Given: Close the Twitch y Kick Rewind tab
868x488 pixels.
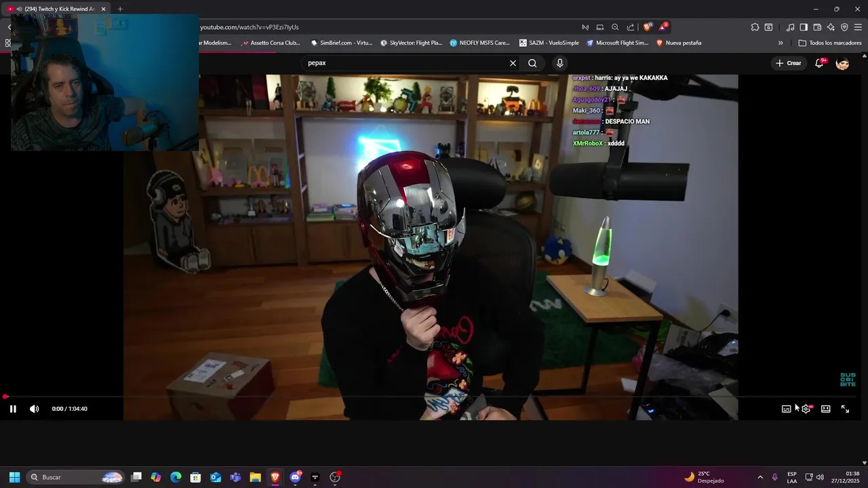Looking at the screenshot, I should click(x=104, y=9).
